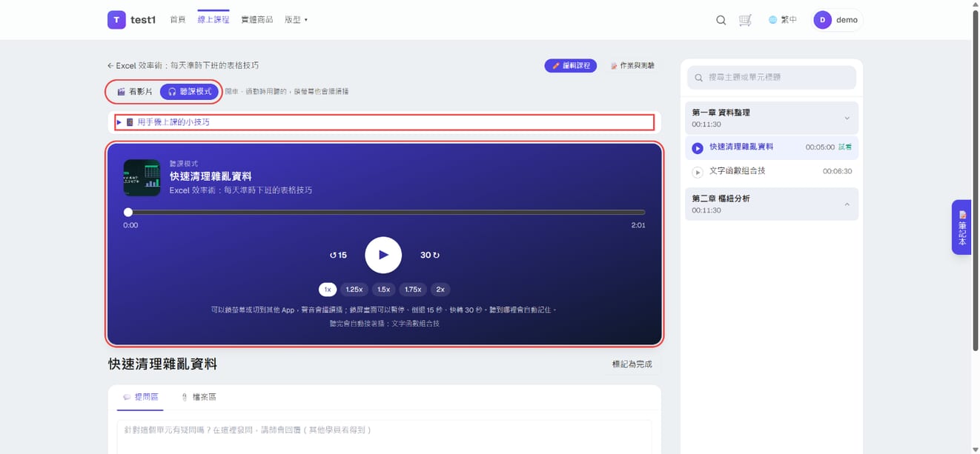Click the 0:00 elapsed time text
This screenshot has width=980, height=454.
pos(130,225)
